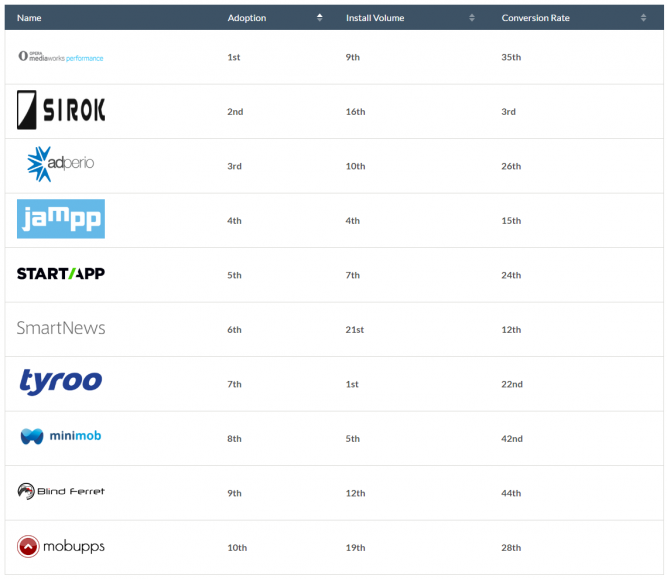Click the blue Jampp logo

point(60,219)
